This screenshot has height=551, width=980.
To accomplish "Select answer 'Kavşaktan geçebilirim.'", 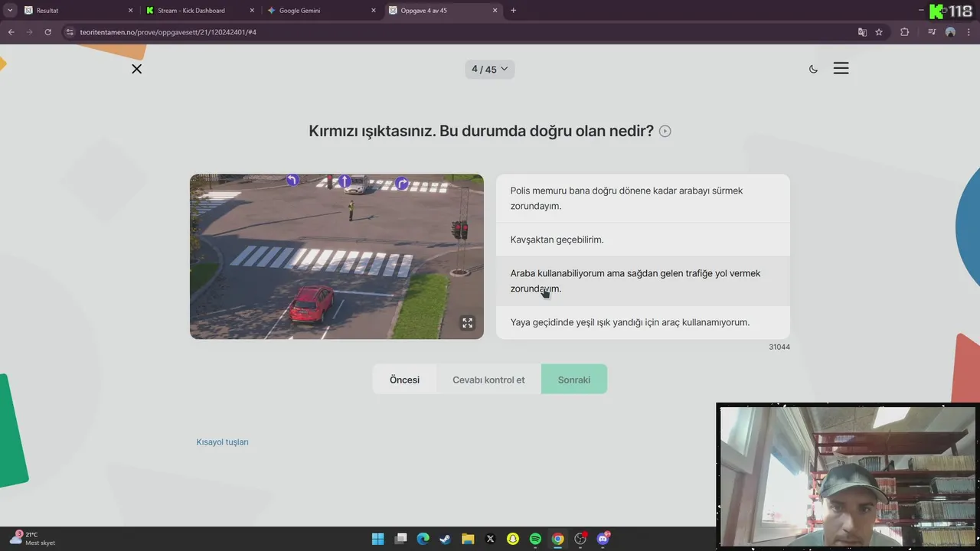I will (643, 240).
